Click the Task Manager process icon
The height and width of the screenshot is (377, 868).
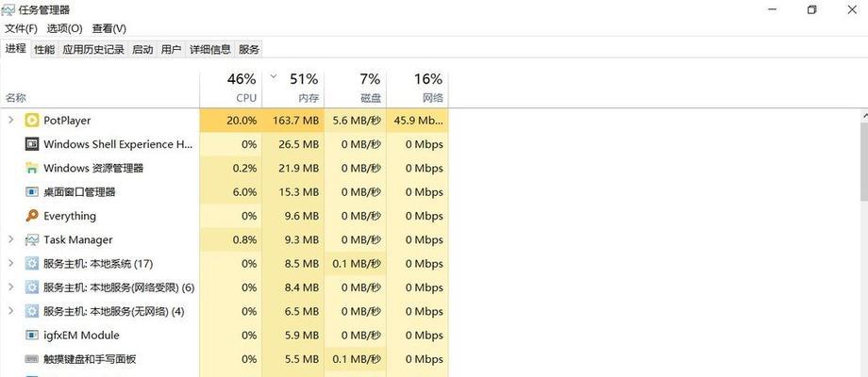(x=31, y=239)
